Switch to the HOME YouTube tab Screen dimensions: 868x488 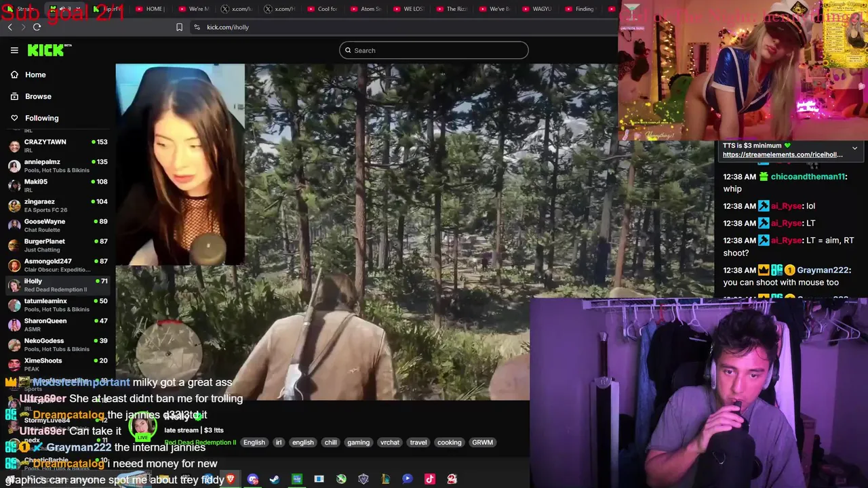point(149,9)
